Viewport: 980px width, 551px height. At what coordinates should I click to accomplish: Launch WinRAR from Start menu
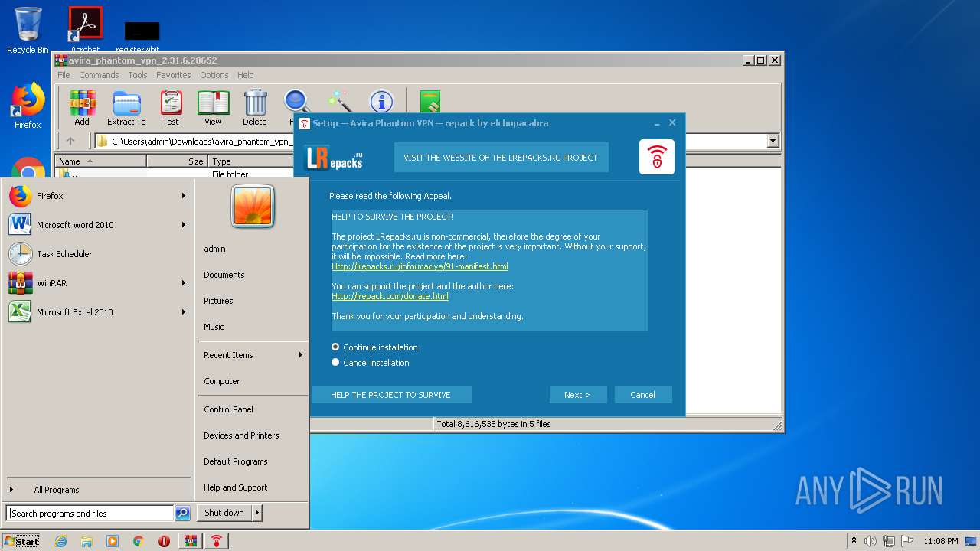tap(97, 283)
